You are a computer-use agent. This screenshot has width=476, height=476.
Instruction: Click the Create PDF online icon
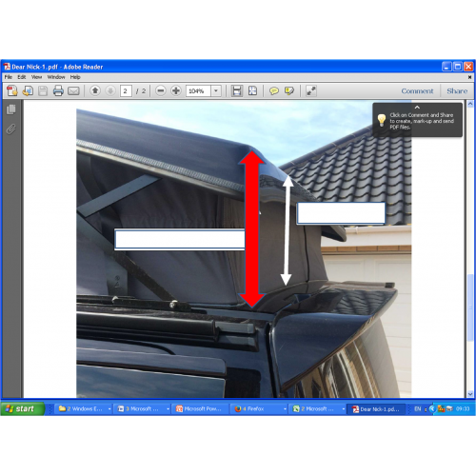[x=12, y=91]
